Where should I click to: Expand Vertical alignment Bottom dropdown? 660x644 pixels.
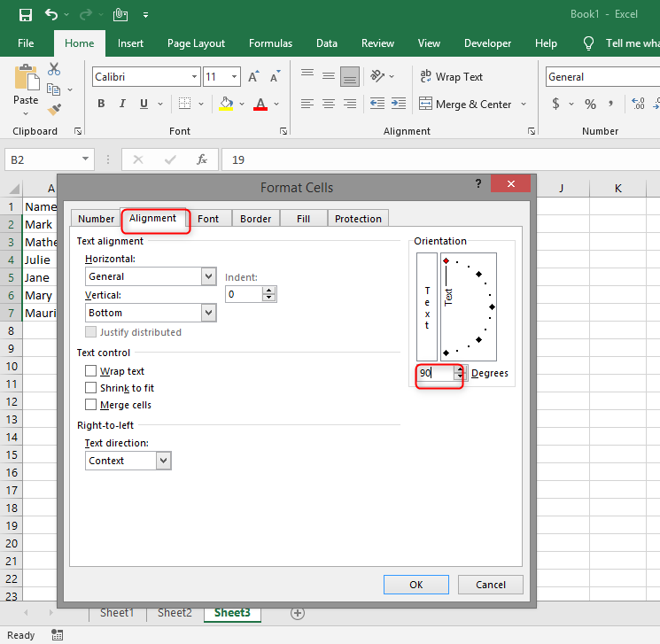click(x=208, y=313)
